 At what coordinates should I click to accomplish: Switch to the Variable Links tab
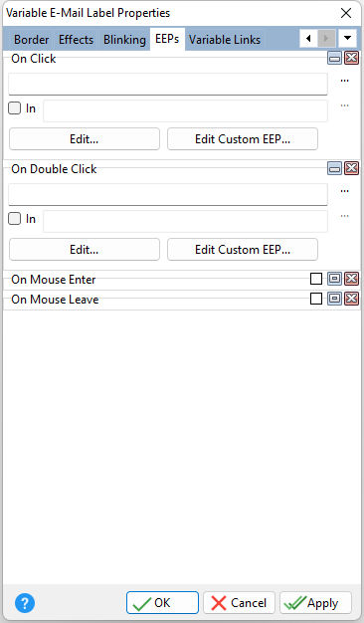tap(225, 40)
